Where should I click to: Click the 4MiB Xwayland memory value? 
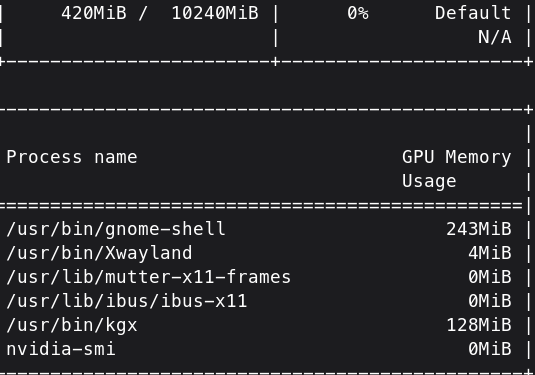coord(490,253)
